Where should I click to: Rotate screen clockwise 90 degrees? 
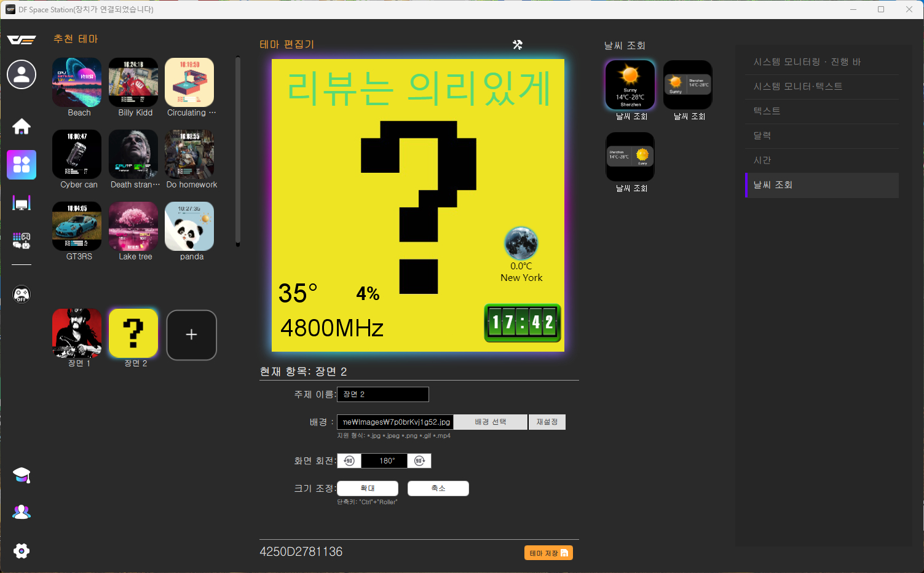coord(419,460)
